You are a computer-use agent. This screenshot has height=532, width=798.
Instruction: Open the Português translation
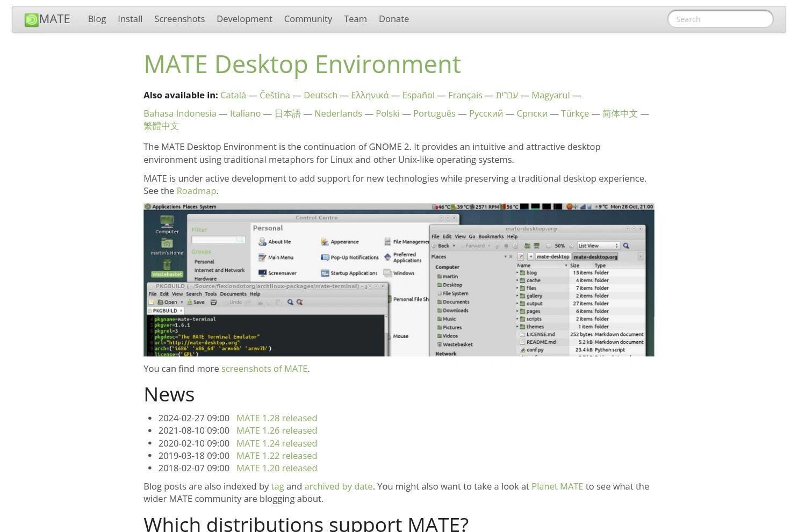point(434,113)
